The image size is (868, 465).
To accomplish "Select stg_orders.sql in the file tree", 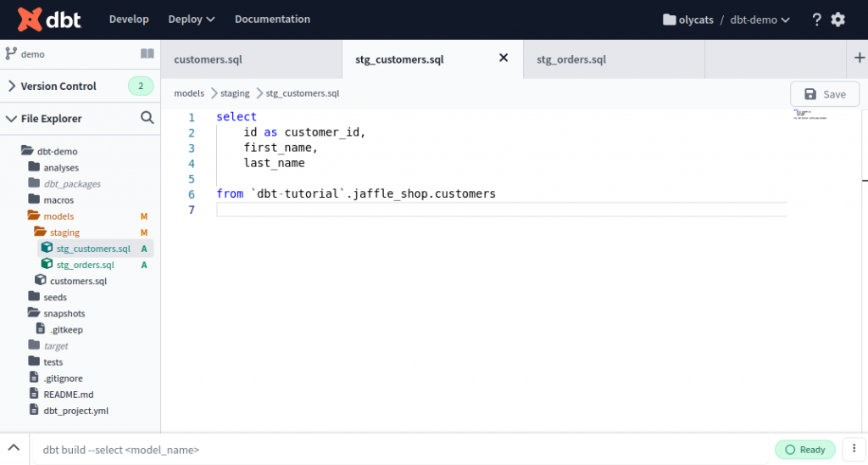I will tap(86, 265).
